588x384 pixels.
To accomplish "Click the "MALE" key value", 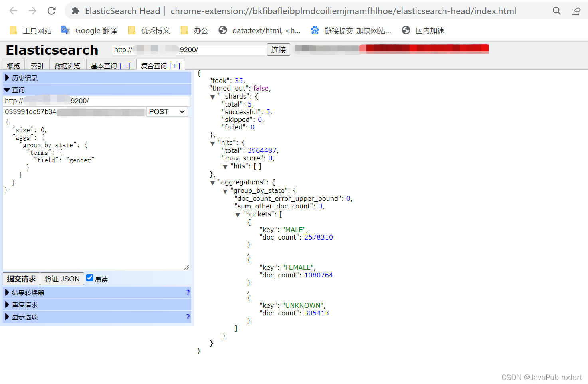I will pos(294,230).
